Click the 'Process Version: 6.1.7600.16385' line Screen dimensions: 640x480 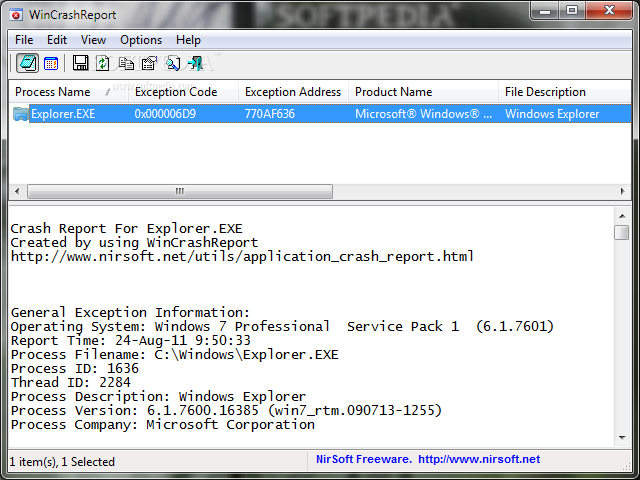(227, 411)
